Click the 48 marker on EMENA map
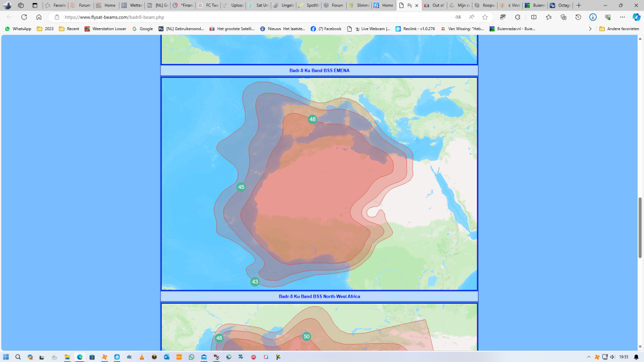644x362 pixels. pos(312,119)
